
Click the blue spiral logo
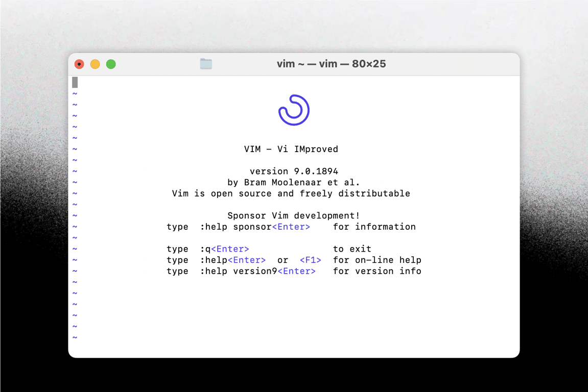tap(294, 110)
